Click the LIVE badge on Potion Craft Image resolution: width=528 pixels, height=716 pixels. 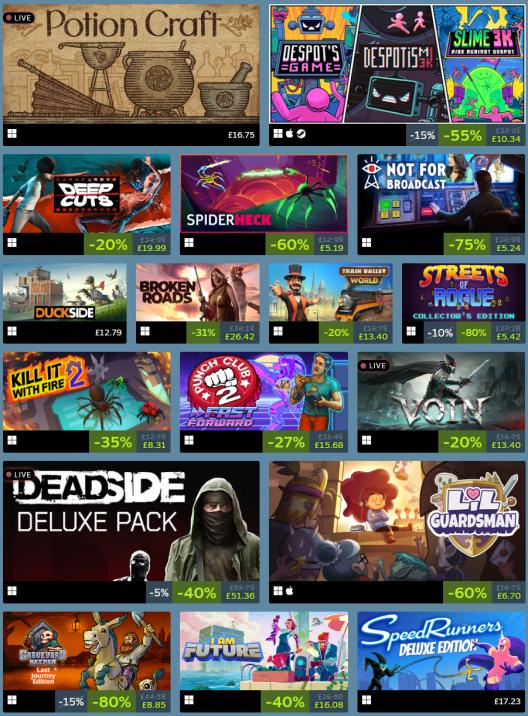coord(19,18)
